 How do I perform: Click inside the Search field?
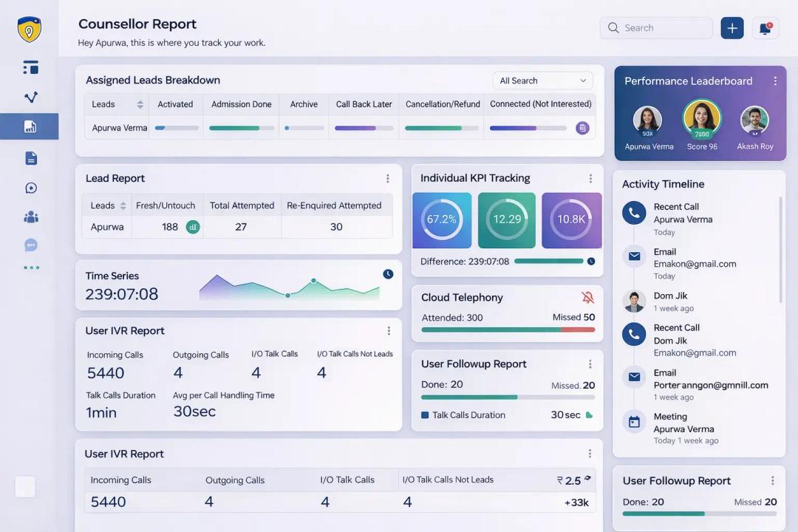pyautogui.click(x=656, y=27)
